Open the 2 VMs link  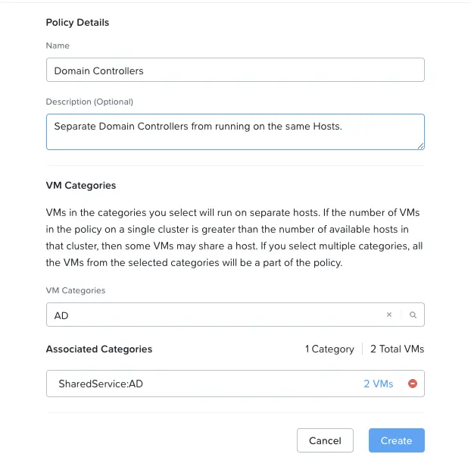pos(378,384)
